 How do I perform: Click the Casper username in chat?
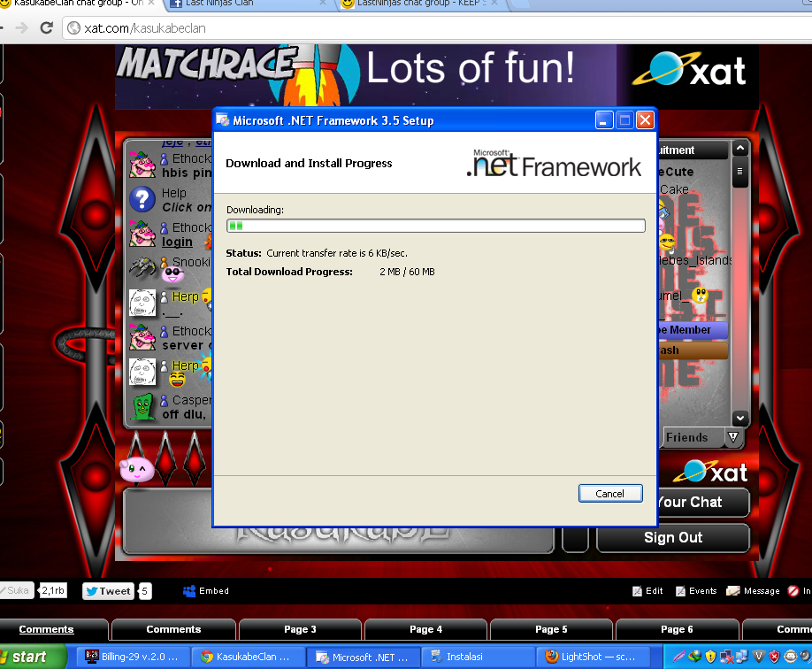tap(192, 400)
